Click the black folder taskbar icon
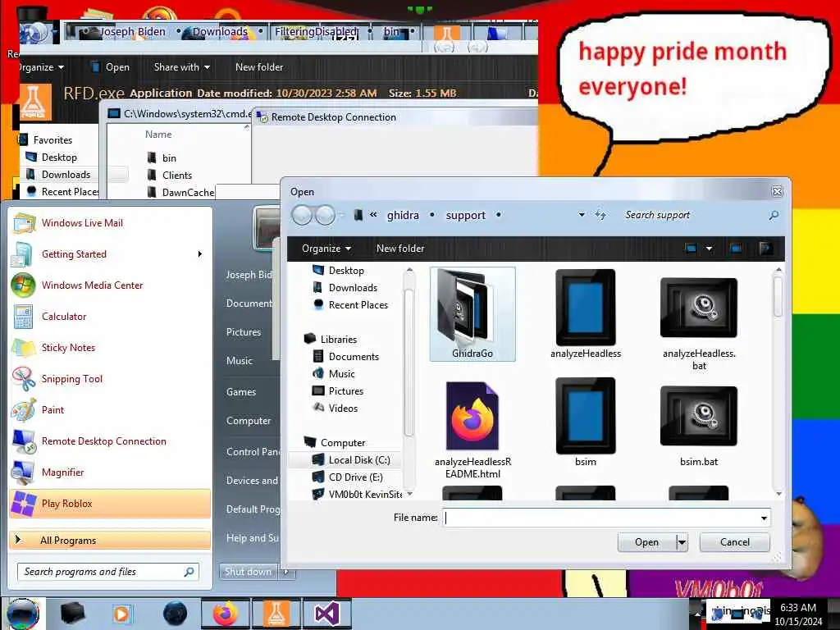The image size is (840, 630). tap(72, 614)
